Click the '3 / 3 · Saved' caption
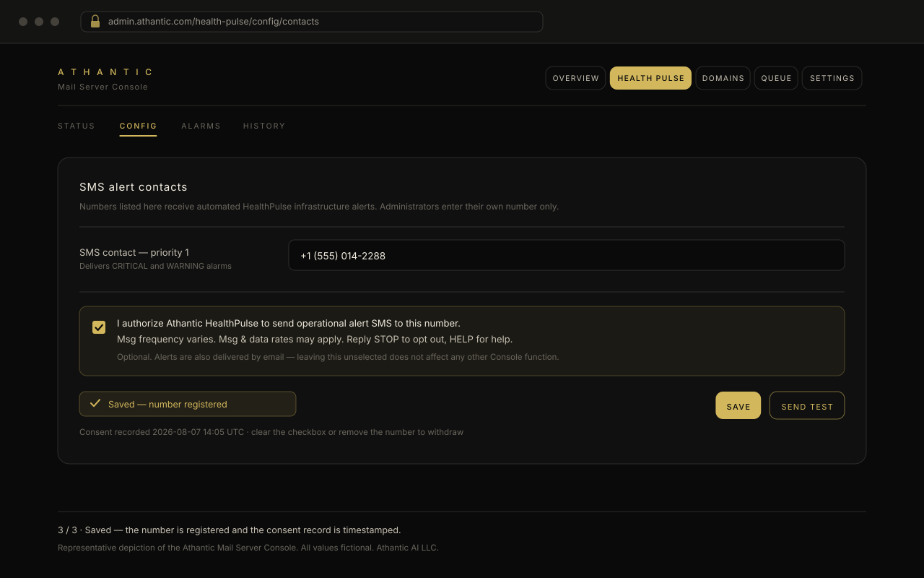924x578 pixels. click(x=229, y=530)
